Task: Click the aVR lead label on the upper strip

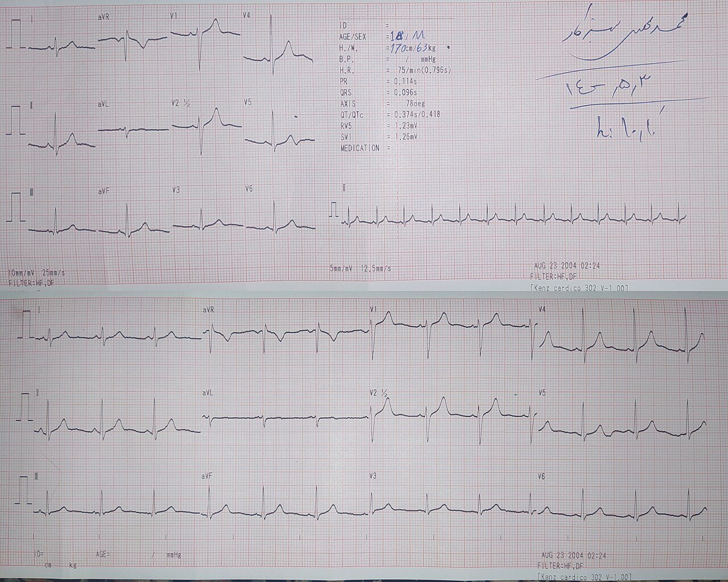Action: click(x=104, y=18)
